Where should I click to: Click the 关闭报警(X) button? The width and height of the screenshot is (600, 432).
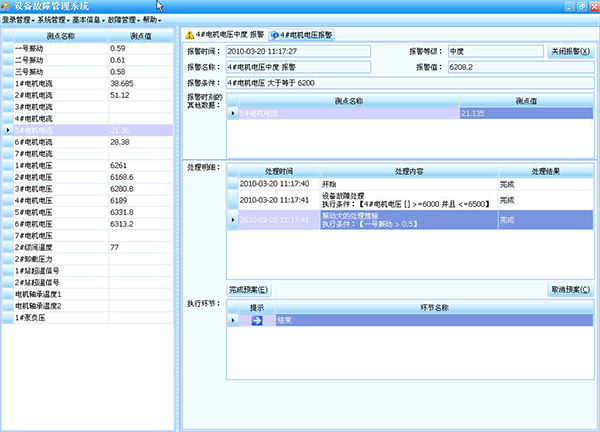click(x=571, y=51)
